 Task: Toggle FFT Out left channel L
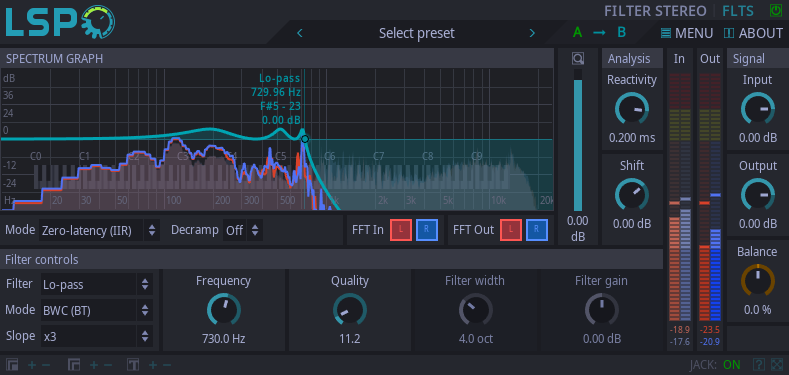pos(511,230)
